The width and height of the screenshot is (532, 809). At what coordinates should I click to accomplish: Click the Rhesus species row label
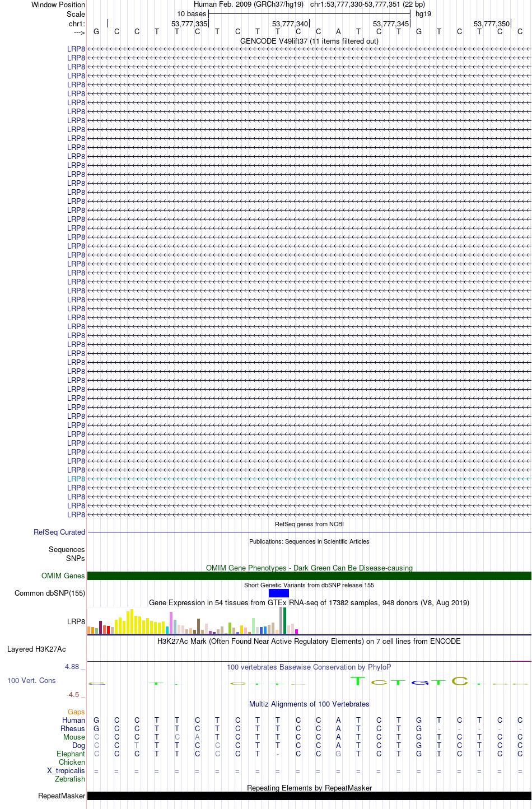(x=73, y=728)
